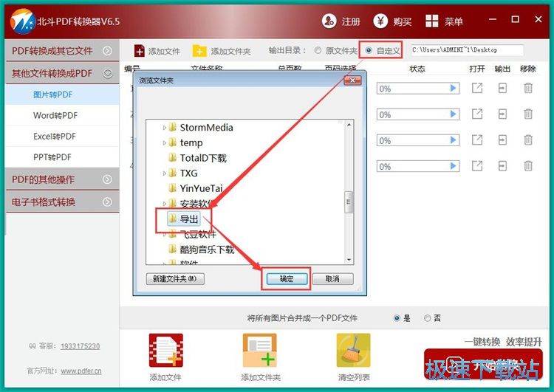Remove fourth row with trash icon
The height and width of the screenshot is (392, 554).
[528, 166]
